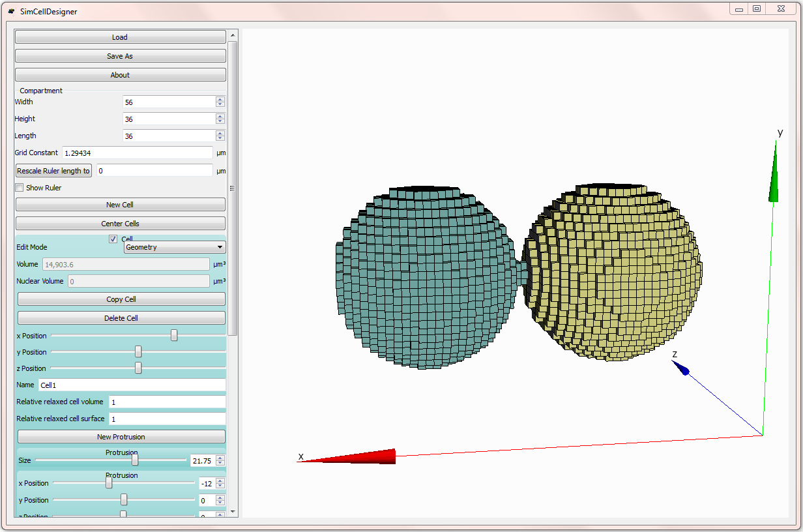Viewport: 803px width, 532px height.
Task: Toggle the Cell checkbox
Action: 113,239
